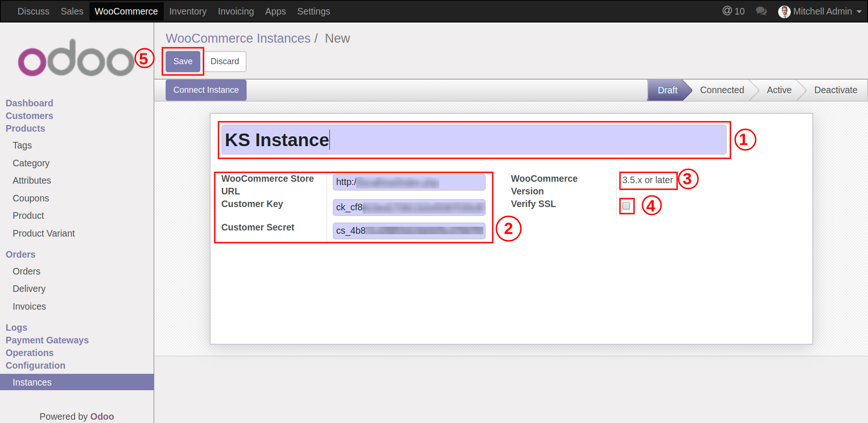Focus the Customer Secret input field
The image size is (868, 423).
[408, 231]
